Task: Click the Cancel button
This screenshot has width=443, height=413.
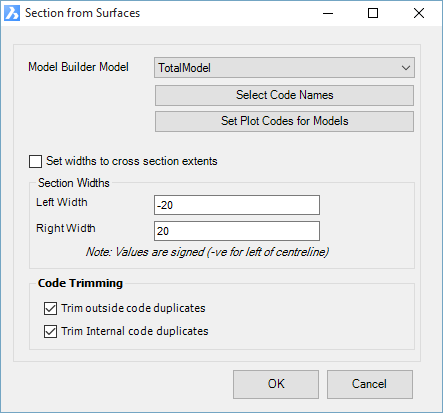Action: tap(370, 384)
